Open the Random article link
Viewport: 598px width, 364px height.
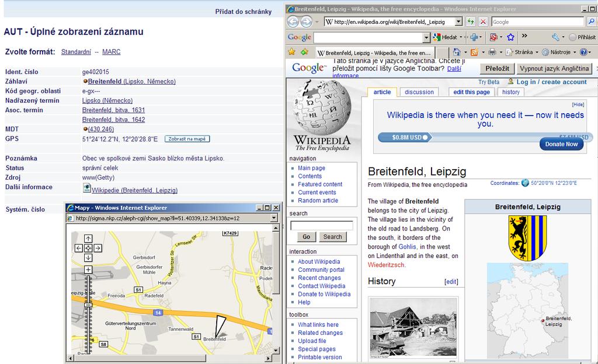pos(318,200)
